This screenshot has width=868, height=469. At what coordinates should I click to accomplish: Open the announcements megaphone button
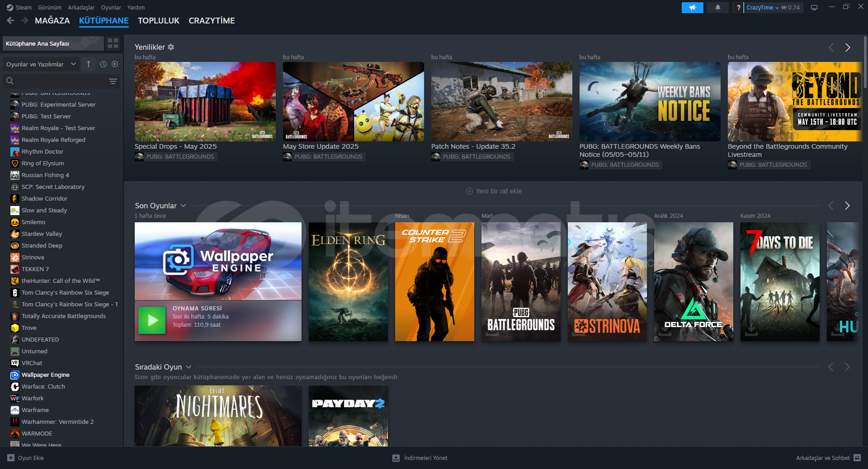point(692,8)
